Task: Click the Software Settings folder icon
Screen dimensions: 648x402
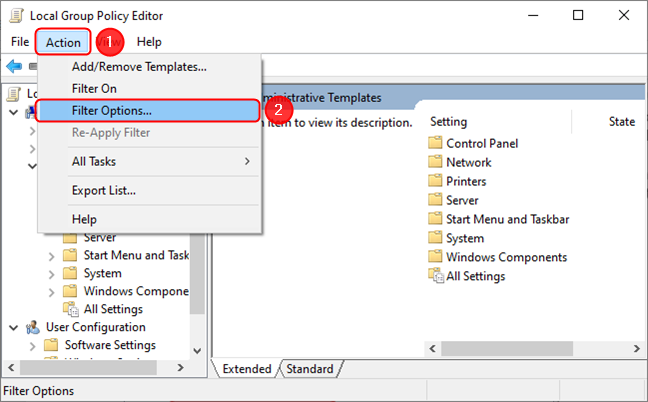Action: tap(51, 345)
